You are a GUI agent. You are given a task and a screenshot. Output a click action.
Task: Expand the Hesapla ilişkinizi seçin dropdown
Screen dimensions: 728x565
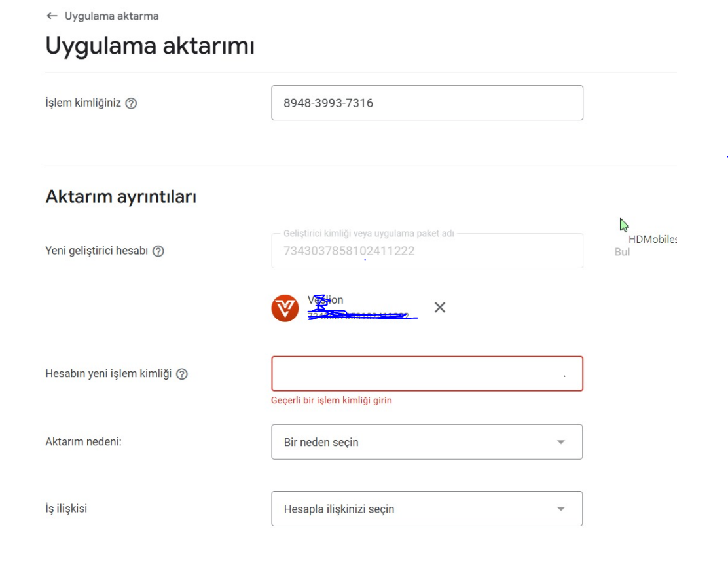point(427,509)
